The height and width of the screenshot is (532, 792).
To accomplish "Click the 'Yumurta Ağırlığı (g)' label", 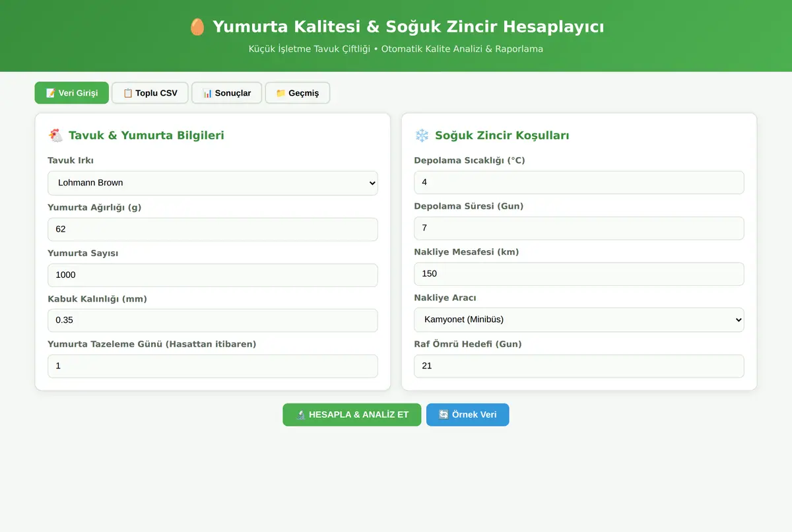I will pos(94,207).
